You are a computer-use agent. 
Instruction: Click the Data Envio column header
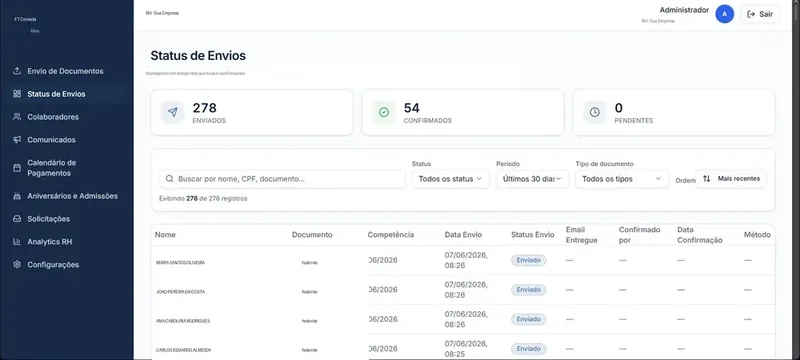463,235
